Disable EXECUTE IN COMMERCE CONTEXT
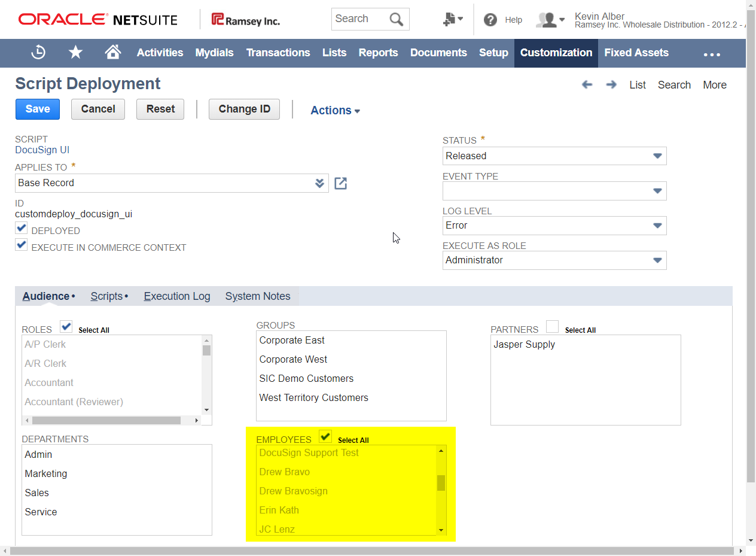This screenshot has height=556, width=756. pyautogui.click(x=21, y=244)
